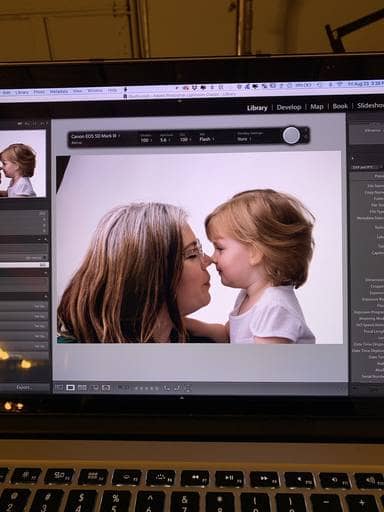Click the Canon EOS 5D Mark III camera name

click(x=95, y=136)
